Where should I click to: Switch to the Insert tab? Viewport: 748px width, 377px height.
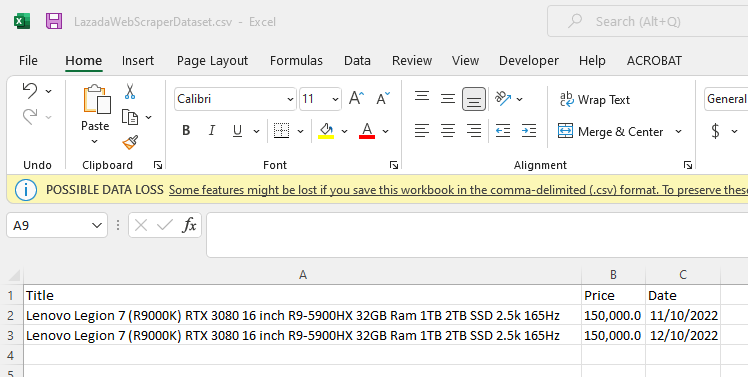pyautogui.click(x=137, y=61)
